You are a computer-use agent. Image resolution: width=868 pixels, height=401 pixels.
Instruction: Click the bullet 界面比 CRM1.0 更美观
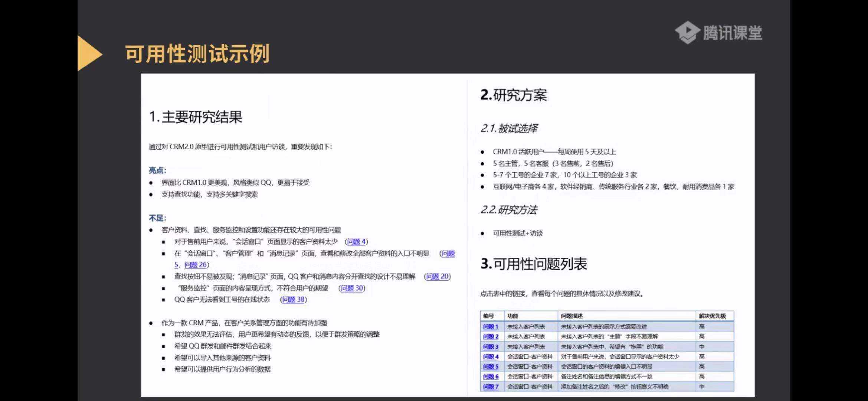pyautogui.click(x=235, y=183)
